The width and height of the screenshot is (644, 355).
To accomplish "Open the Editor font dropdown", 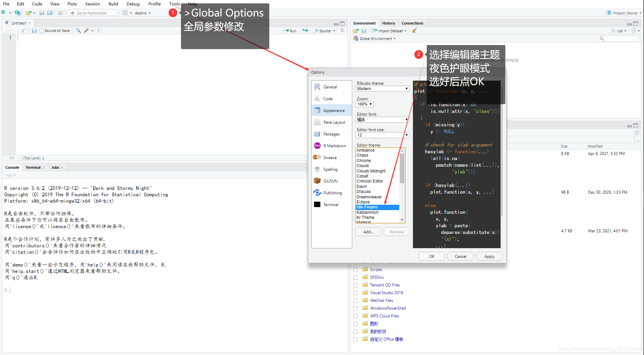I will [x=382, y=120].
